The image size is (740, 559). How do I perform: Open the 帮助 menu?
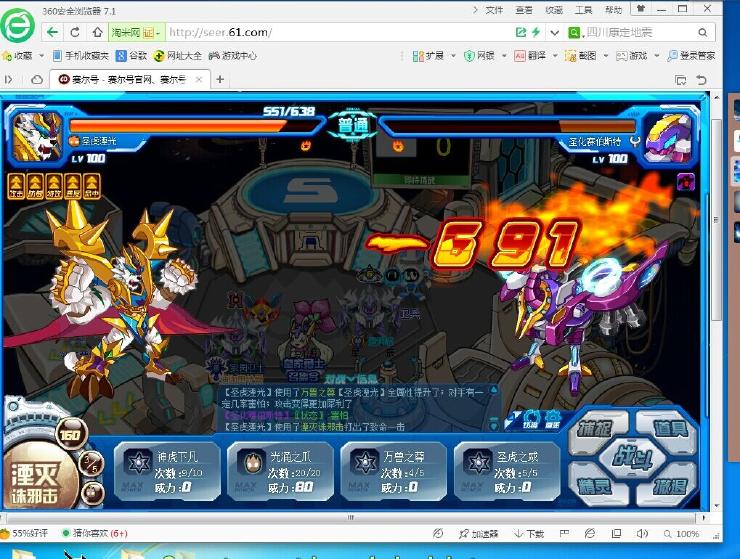[613, 9]
